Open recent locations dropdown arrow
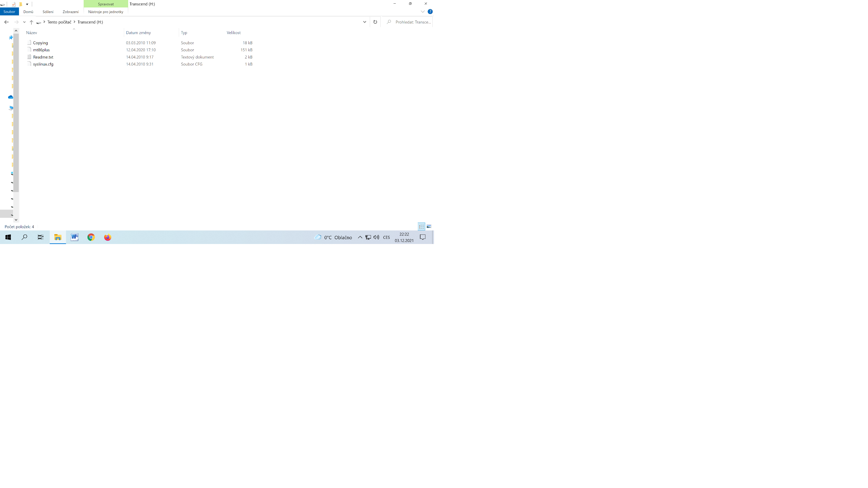Image resolution: width=868 pixels, height=488 pixels. pos(24,22)
